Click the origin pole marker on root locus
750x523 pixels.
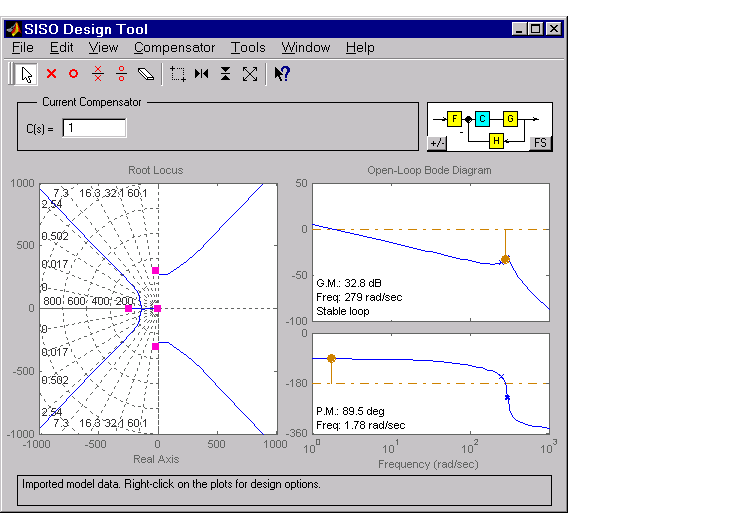[x=157, y=309]
